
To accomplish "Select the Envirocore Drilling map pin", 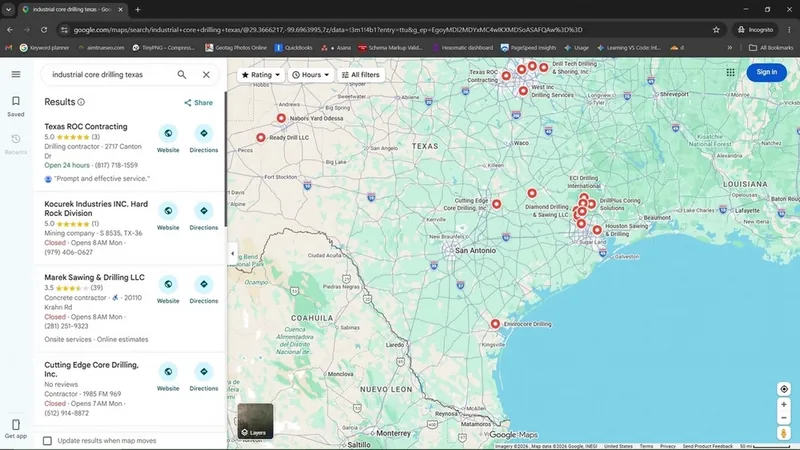I will point(495,323).
